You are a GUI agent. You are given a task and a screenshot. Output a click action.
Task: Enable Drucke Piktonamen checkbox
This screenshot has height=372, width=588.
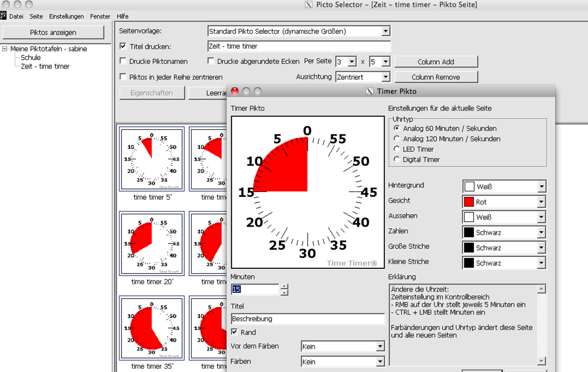[123, 62]
